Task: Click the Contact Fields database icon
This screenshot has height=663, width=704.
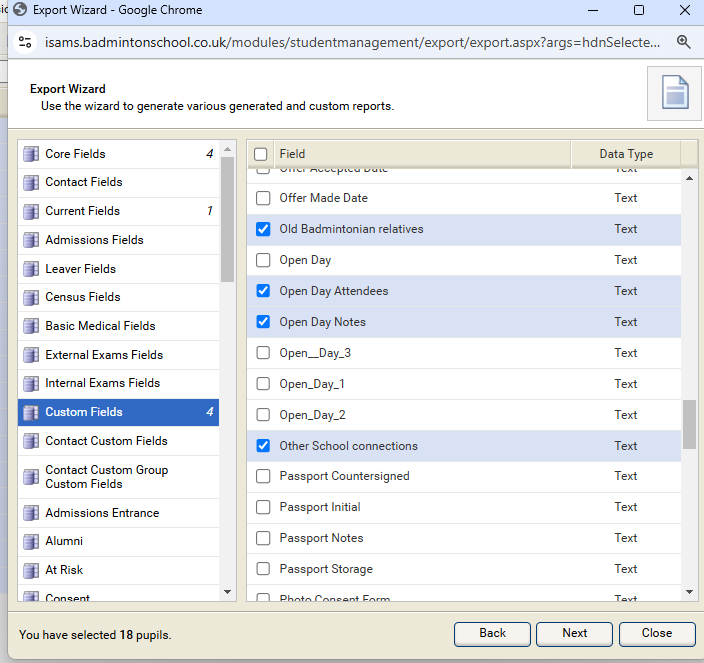Action: 31,183
